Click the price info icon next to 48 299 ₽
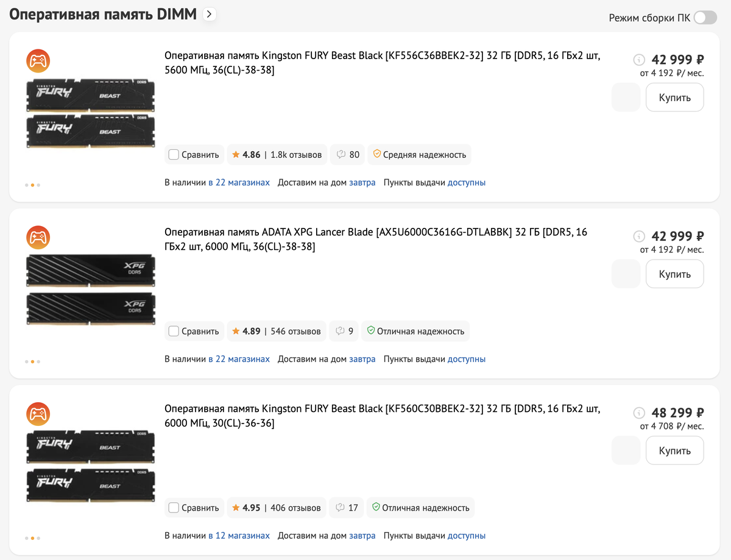 click(639, 413)
